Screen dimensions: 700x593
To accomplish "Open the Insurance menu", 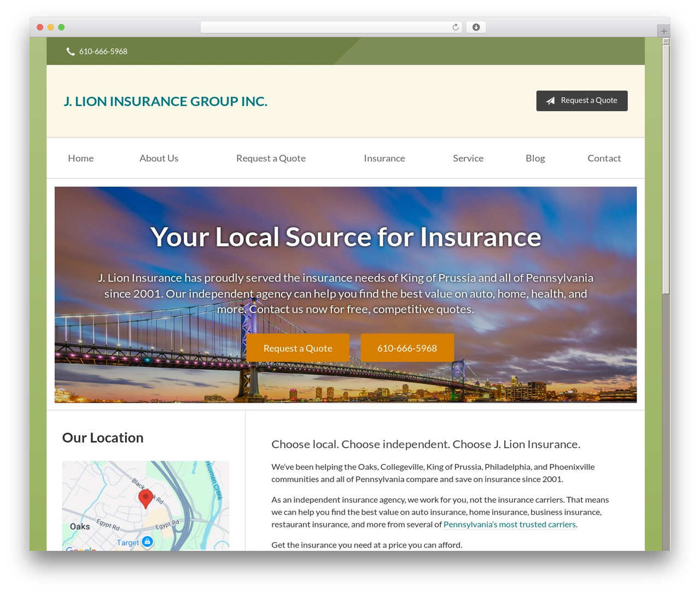I will pos(384,158).
